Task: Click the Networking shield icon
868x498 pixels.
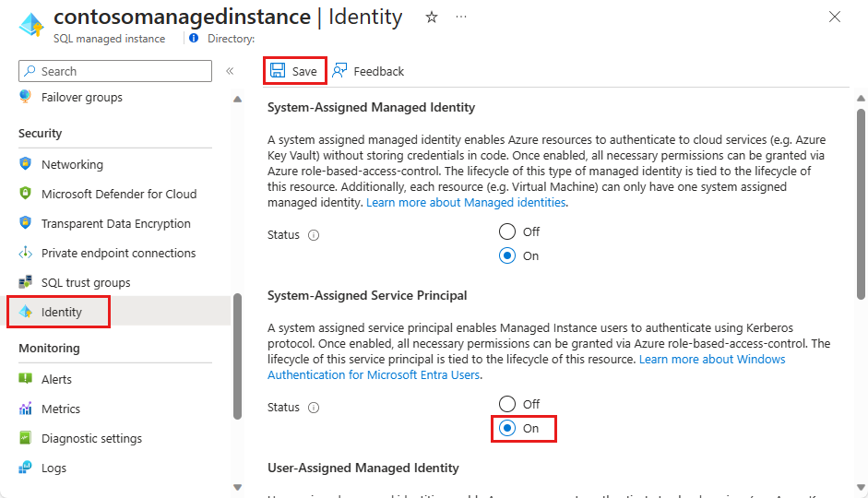Action: pos(25,164)
